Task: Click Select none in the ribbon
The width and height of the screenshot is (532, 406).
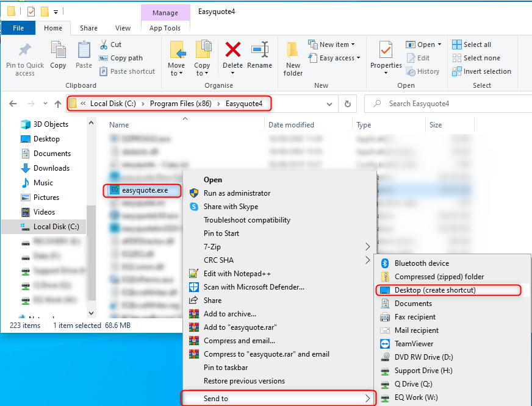Action: 476,58
